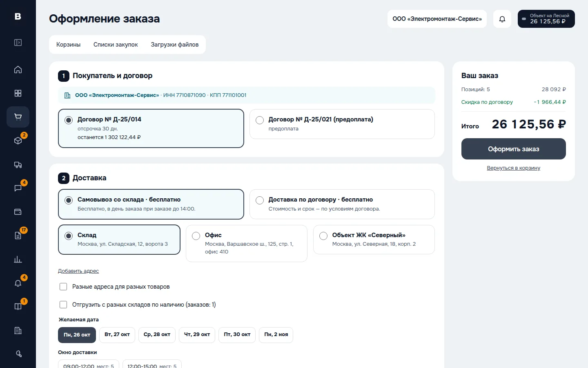Follow the Вернуться в корзину link
Viewport: 588px width, 368px height.
pyautogui.click(x=514, y=168)
